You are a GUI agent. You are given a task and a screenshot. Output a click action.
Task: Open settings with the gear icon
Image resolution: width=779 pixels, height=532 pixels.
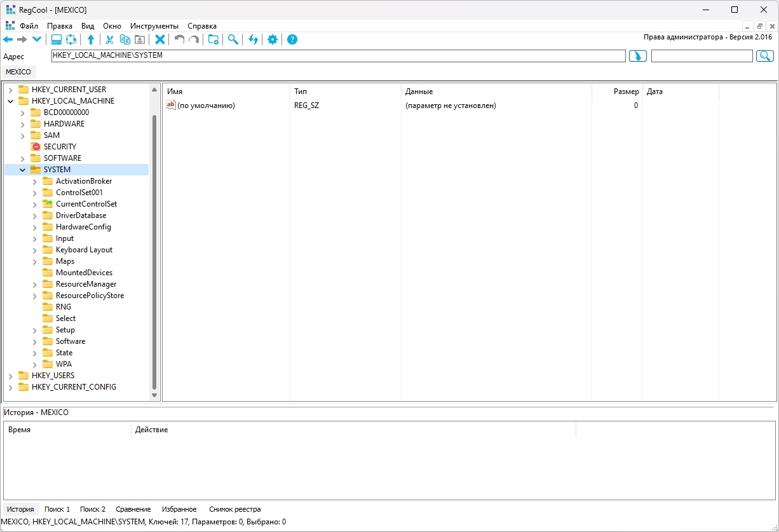point(273,39)
